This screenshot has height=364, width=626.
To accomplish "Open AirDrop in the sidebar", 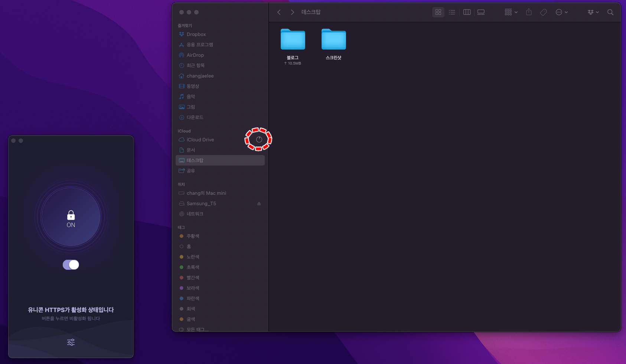I will click(220, 55).
